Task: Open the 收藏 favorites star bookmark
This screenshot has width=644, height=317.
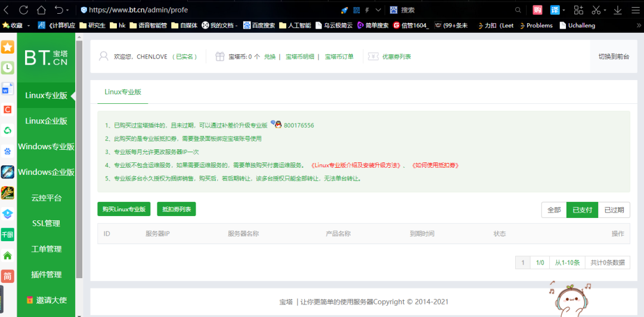Action: 13,26
